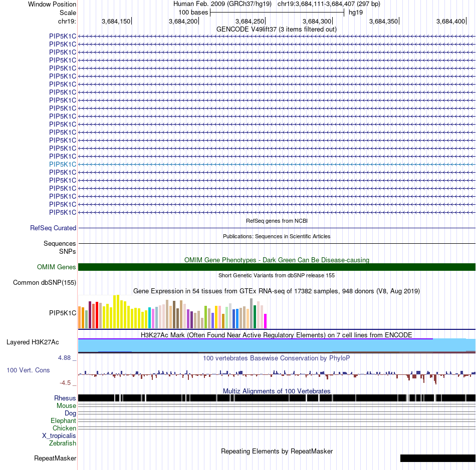Click the RefSeq Curated intron line item
Viewport: 476px width, 470px height.
277,228
